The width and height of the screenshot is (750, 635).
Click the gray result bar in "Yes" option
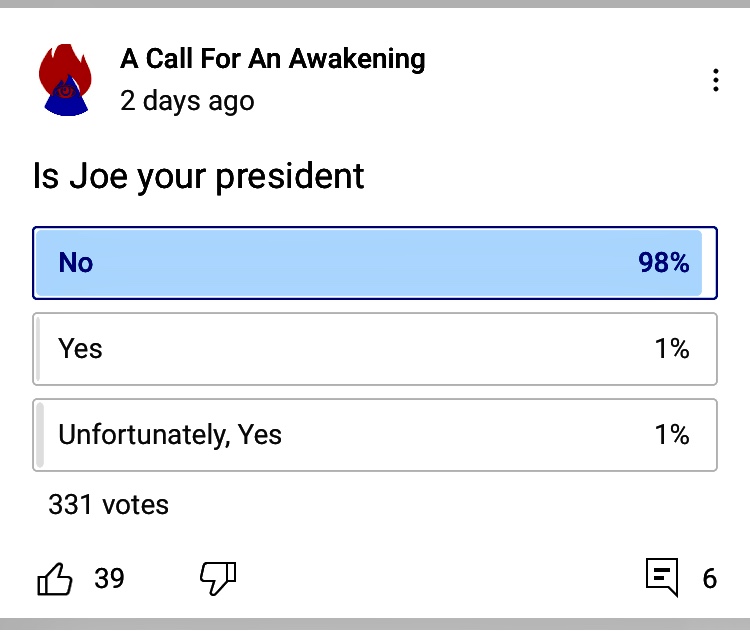tap(39, 349)
